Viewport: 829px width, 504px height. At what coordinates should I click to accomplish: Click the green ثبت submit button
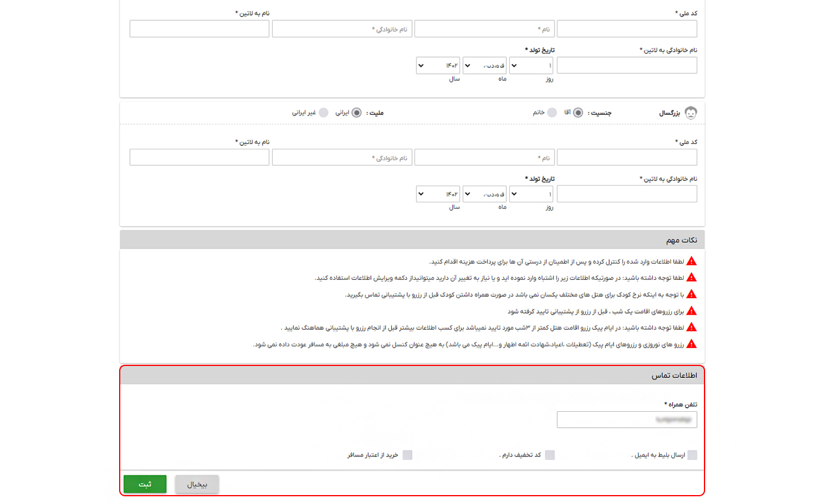tap(145, 484)
